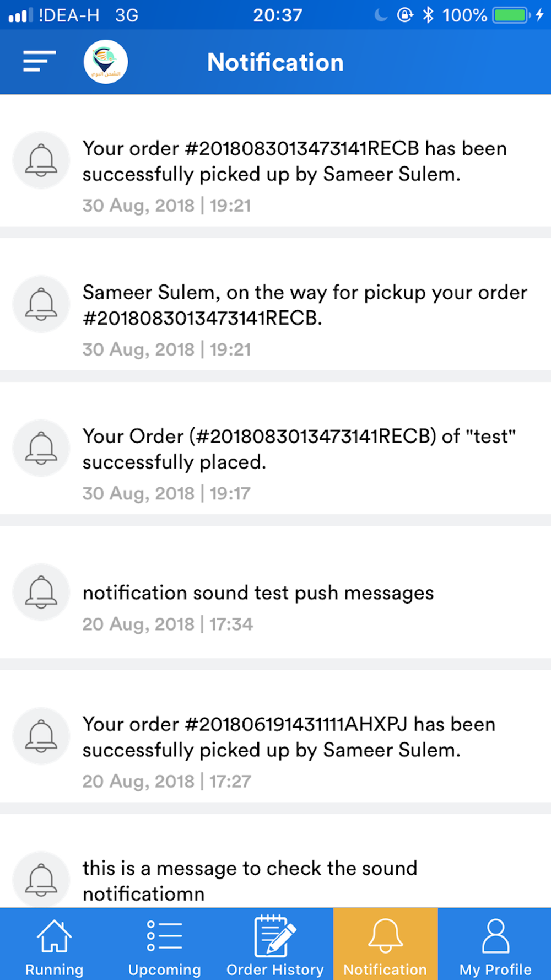Open the Upcoming orders tab
Screen dimensions: 551x980
[x=164, y=944]
